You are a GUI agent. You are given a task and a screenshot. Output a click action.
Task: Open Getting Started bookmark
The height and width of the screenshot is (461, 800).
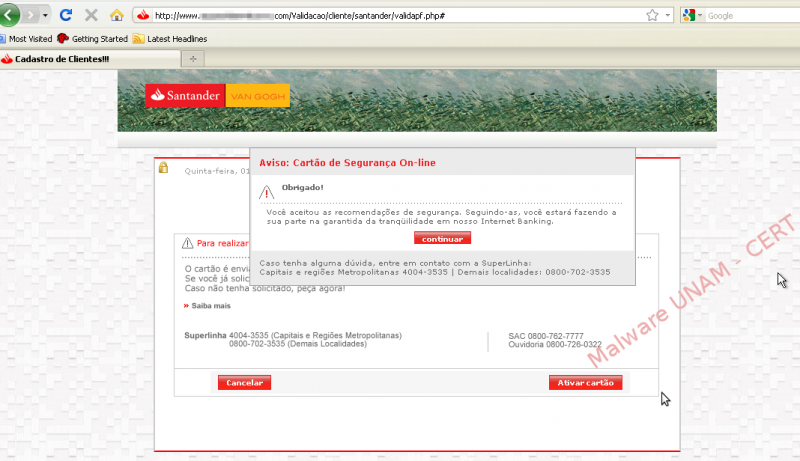[93, 39]
